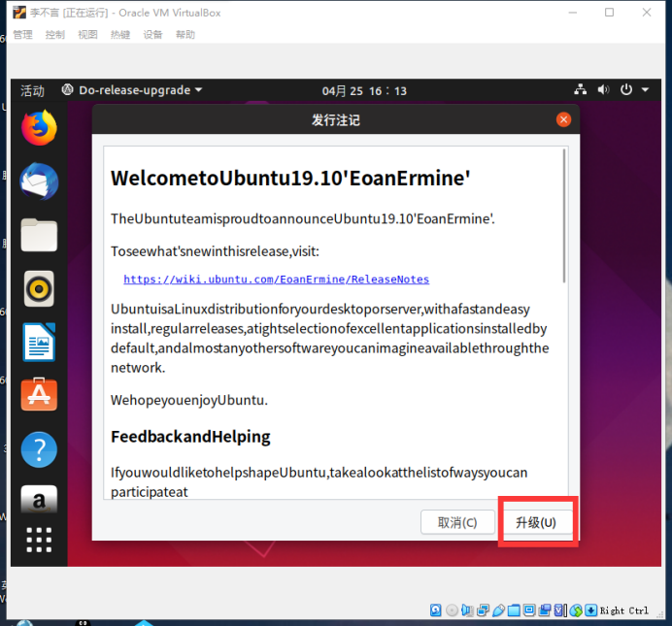Click the VirtualBox CPU virtualization V icon
This screenshot has width=672, height=626.
559,610
